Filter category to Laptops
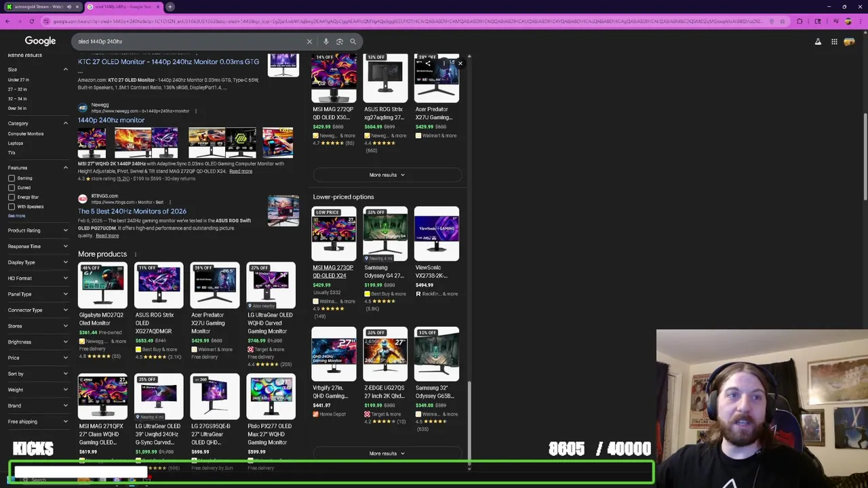Image resolution: width=868 pixels, height=488 pixels. (x=16, y=143)
